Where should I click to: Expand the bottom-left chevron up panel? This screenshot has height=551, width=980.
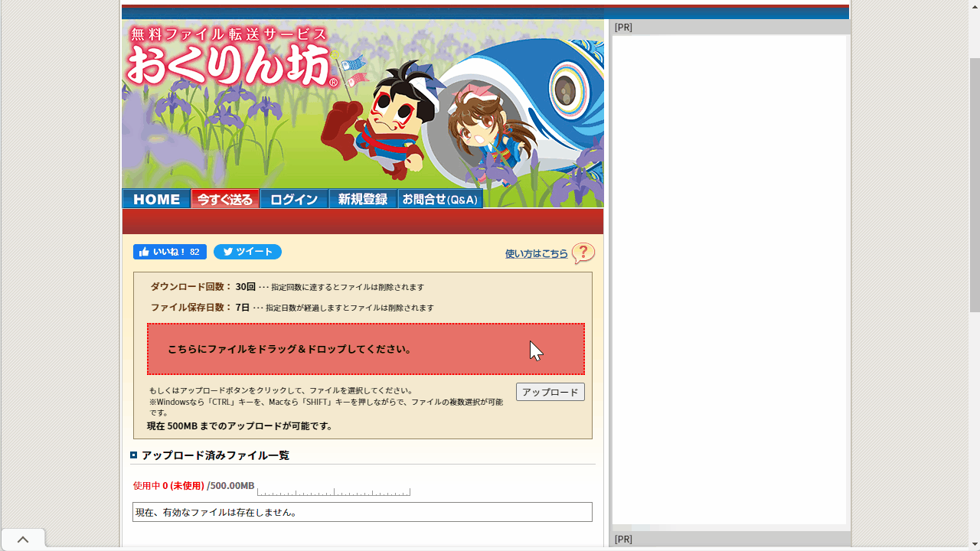tap(23, 540)
